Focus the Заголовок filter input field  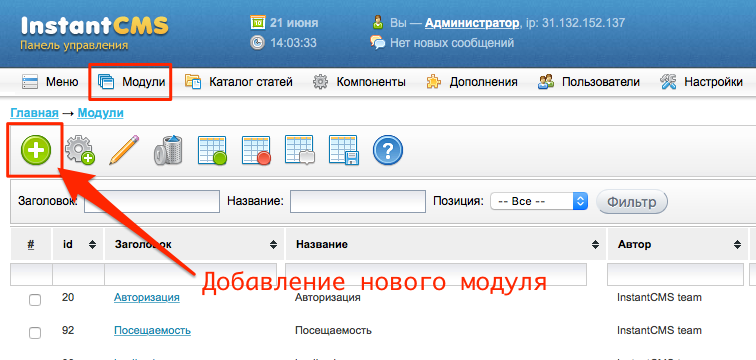(152, 201)
